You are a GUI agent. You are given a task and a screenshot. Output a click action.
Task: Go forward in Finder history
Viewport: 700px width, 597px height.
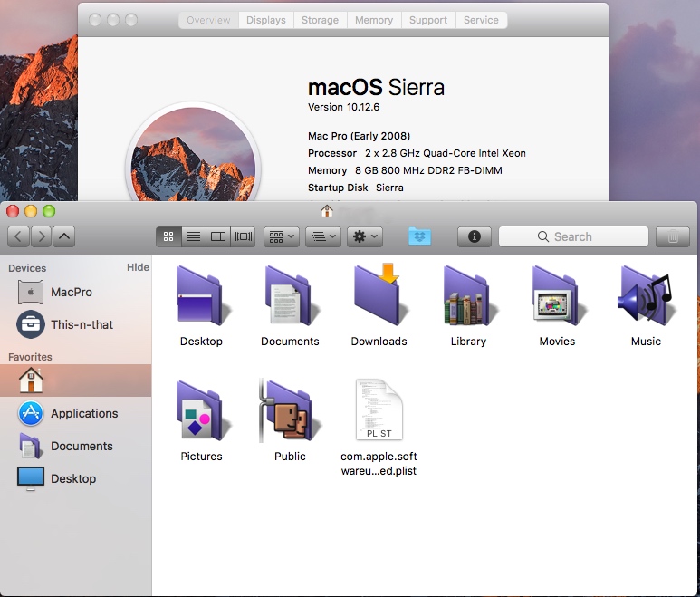coord(41,236)
